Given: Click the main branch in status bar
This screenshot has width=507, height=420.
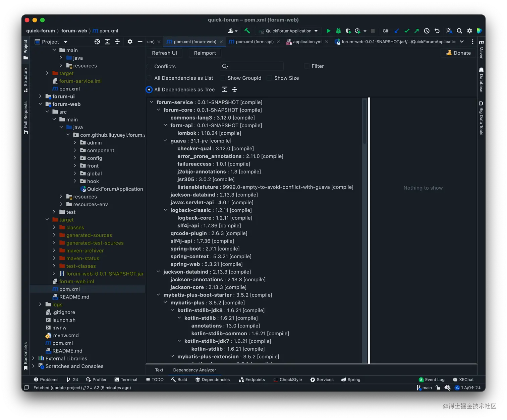Looking at the screenshot, I should point(424,388).
